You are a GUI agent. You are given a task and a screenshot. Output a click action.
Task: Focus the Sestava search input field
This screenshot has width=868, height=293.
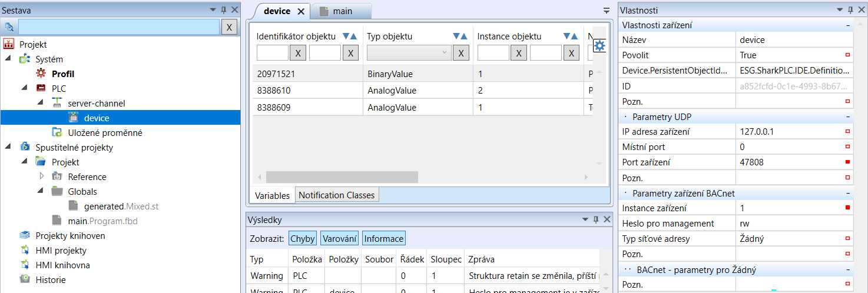click(x=119, y=27)
